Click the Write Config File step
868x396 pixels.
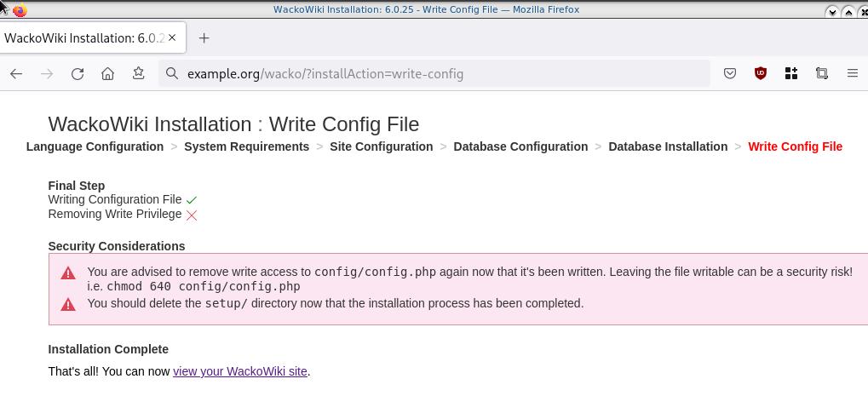pyautogui.click(x=795, y=146)
